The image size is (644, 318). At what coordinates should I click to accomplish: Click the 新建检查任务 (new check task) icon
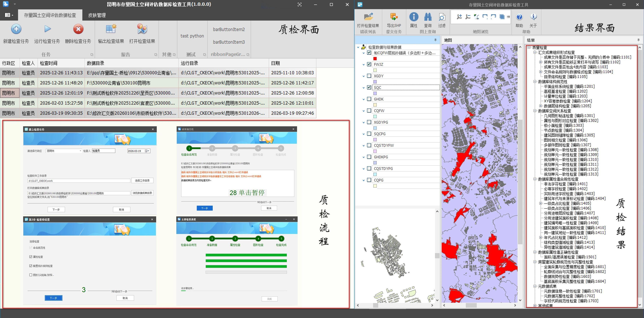point(16,29)
